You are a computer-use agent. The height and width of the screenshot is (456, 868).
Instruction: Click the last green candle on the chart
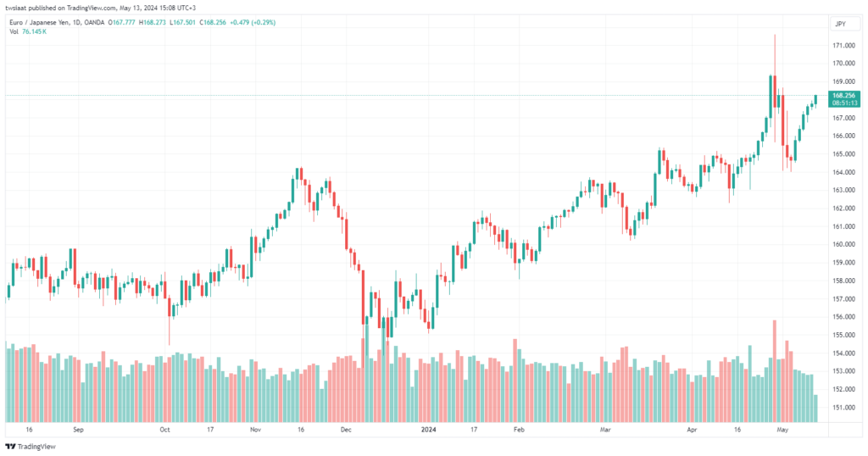click(x=815, y=100)
